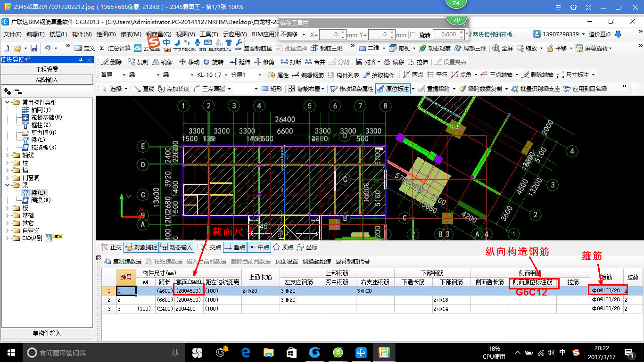
Task: Click 批量识别梁支座 tool
Action: coord(536,89)
